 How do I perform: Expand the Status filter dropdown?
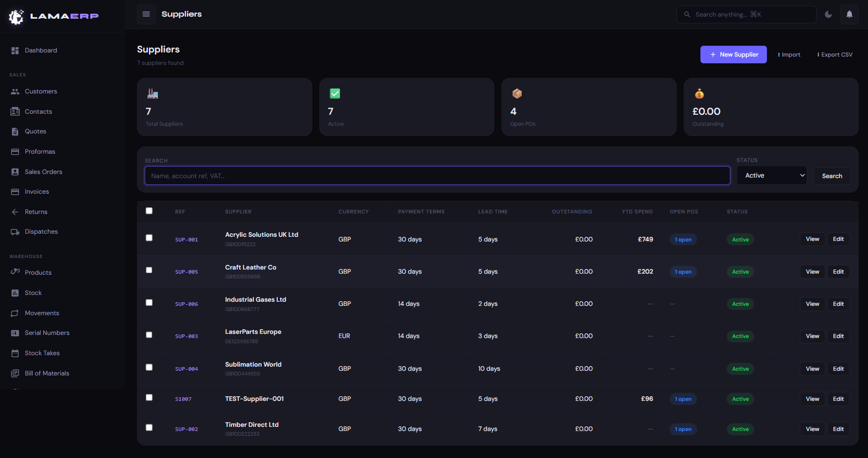(771, 176)
